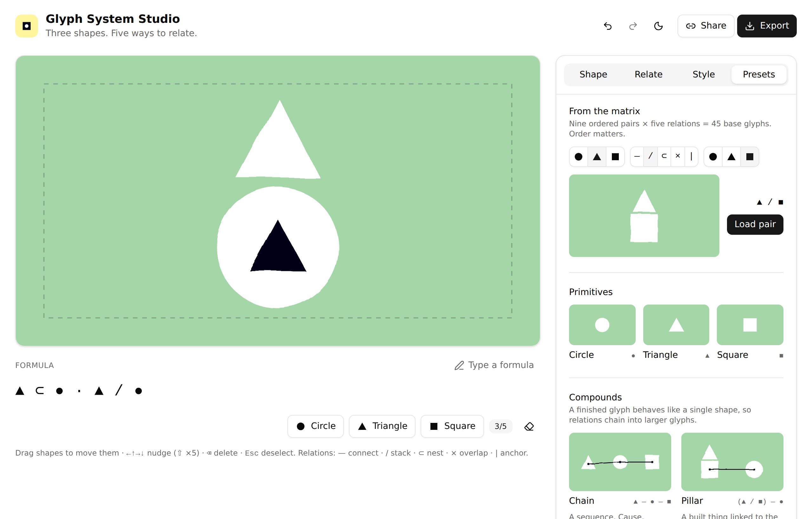Click the Share button
This screenshot has width=812, height=519.
pos(705,26)
